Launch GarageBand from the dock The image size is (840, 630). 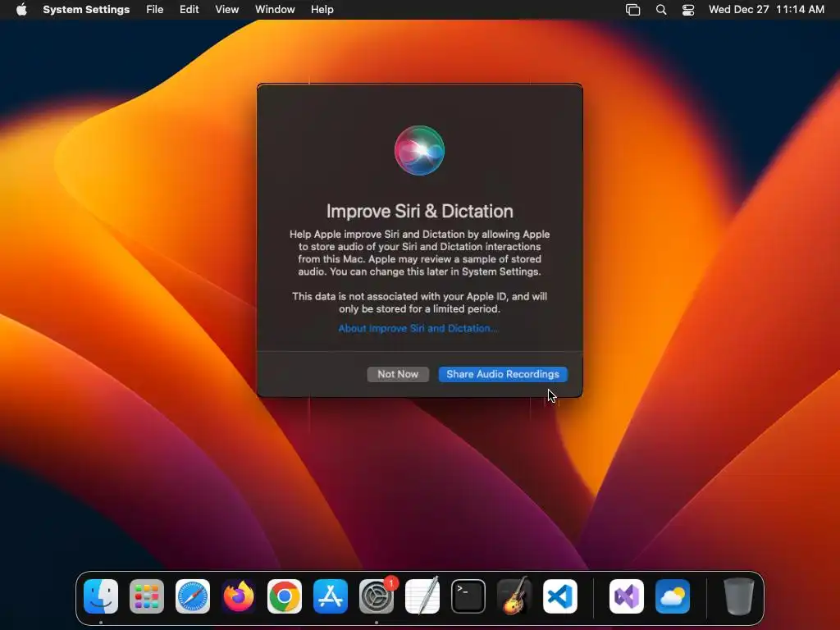(x=514, y=596)
